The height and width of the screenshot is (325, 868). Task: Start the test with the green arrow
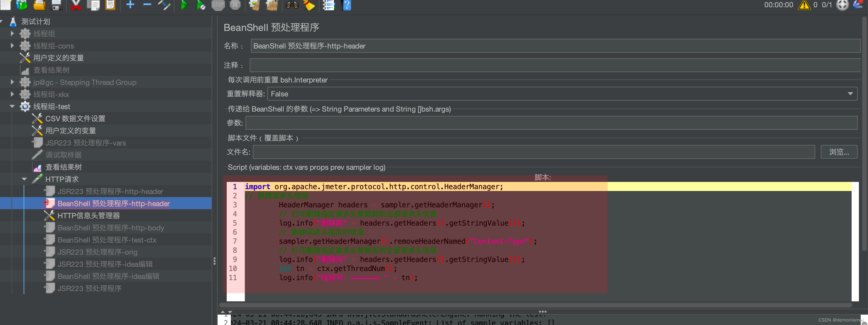click(x=184, y=5)
